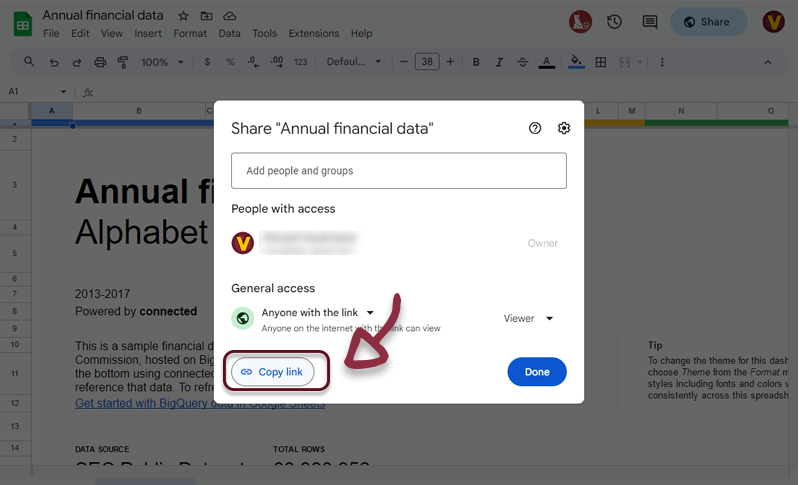Open Anyone with the link dropdown

[317, 313]
